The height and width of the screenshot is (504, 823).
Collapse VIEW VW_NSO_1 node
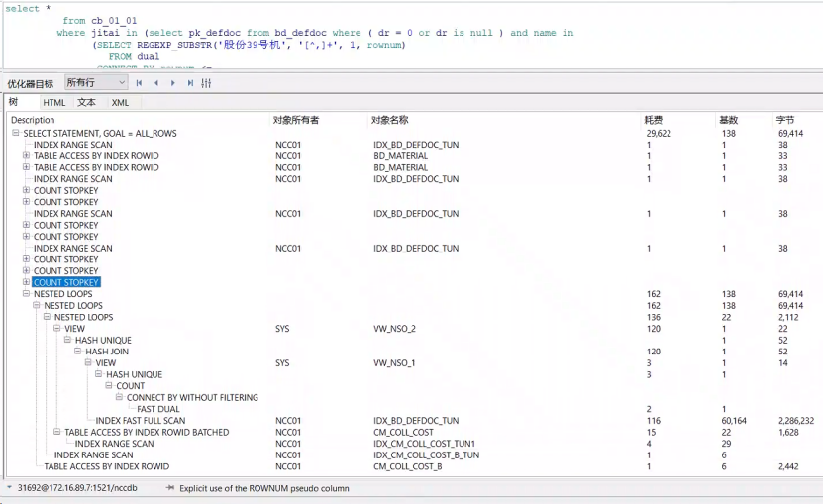(x=88, y=362)
